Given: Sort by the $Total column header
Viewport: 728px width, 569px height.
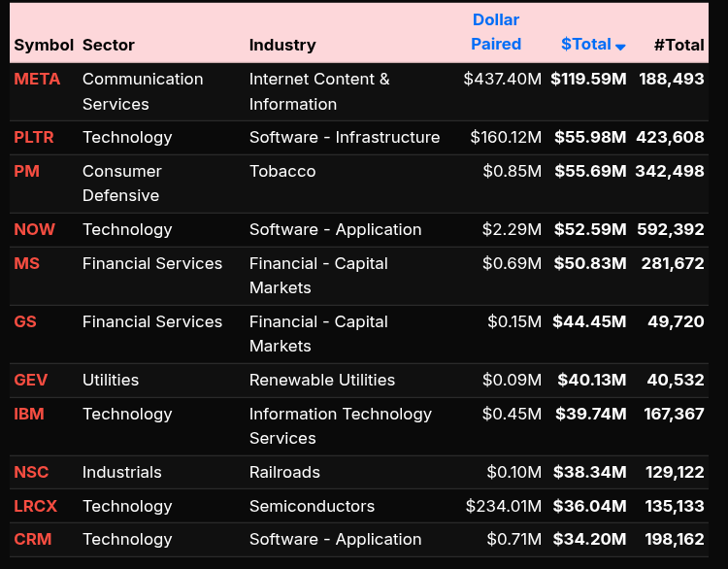Looking at the screenshot, I should [x=585, y=45].
